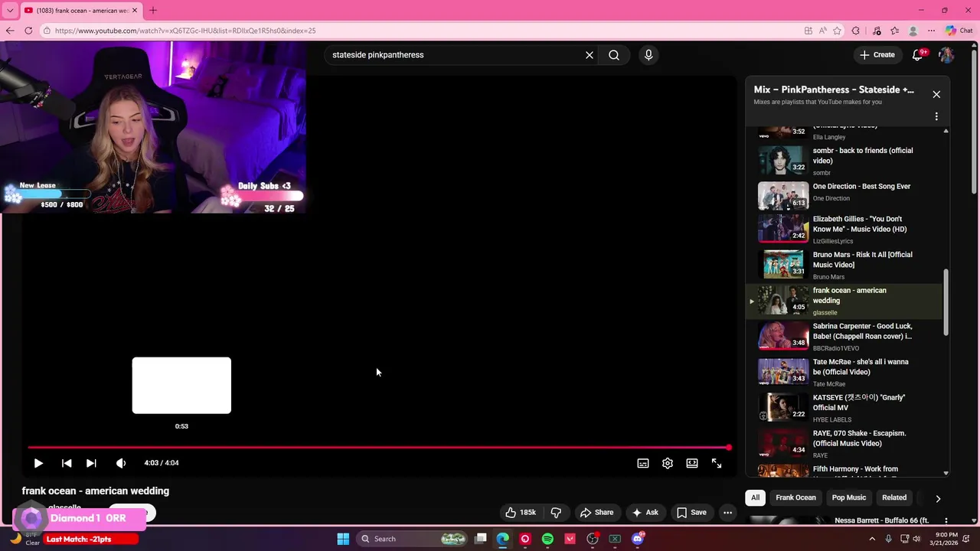Click the playlist panel scrollbar

[x=946, y=302]
